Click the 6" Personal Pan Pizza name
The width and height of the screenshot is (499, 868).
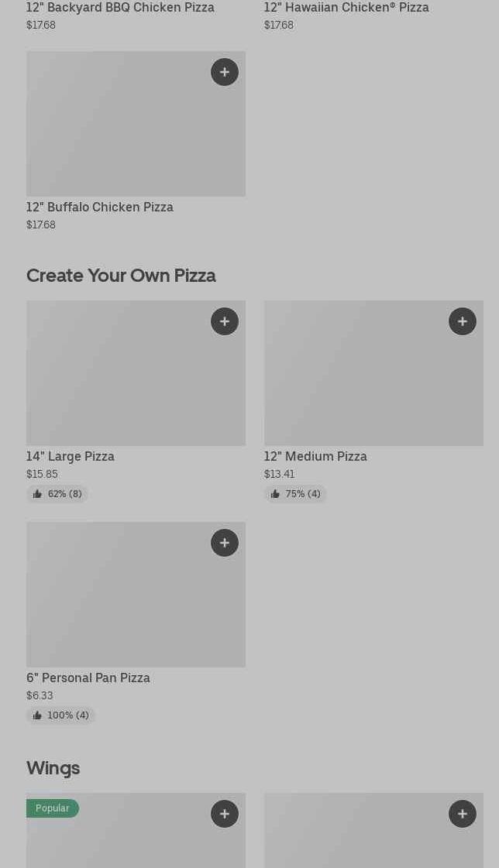(x=88, y=678)
